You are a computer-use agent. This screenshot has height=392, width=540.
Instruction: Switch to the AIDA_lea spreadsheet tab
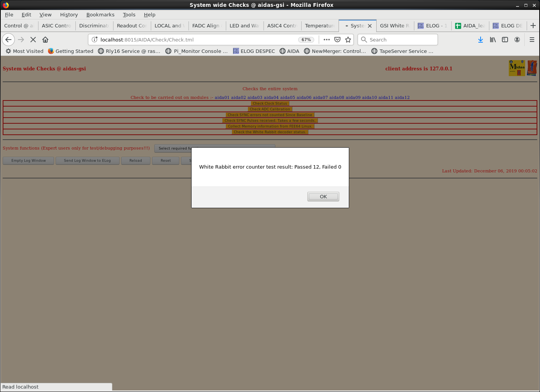point(470,25)
